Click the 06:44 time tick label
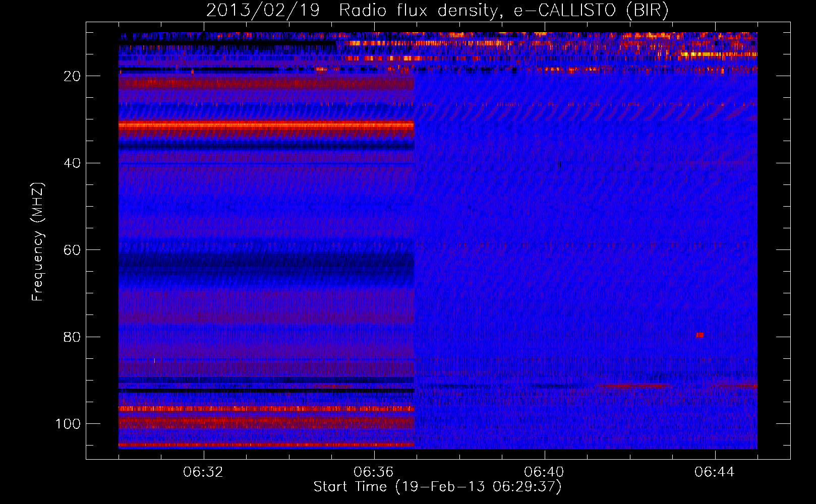This screenshot has width=816, height=504. 715,472
